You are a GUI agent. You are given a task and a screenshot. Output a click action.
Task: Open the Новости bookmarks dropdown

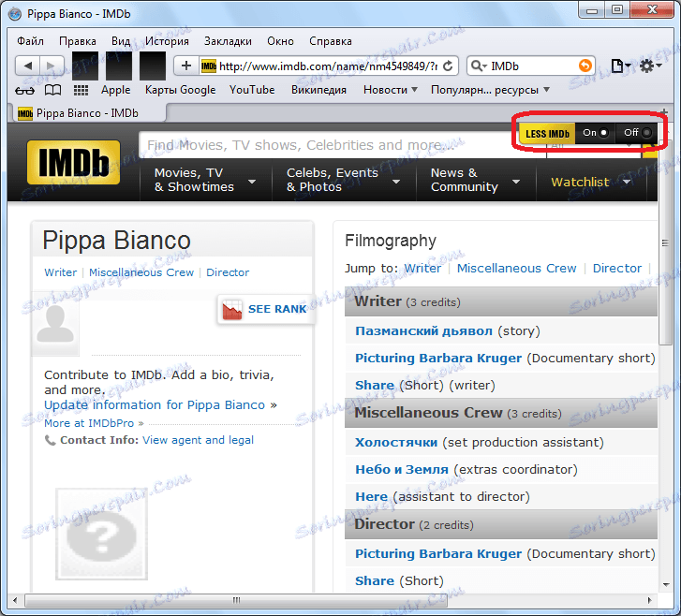[x=390, y=90]
